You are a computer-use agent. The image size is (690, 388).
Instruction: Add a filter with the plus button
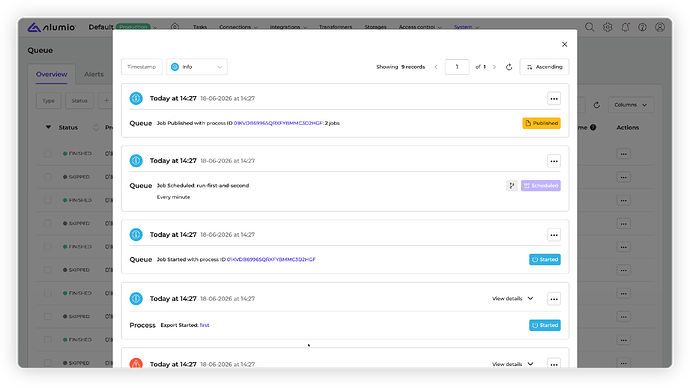[106, 101]
